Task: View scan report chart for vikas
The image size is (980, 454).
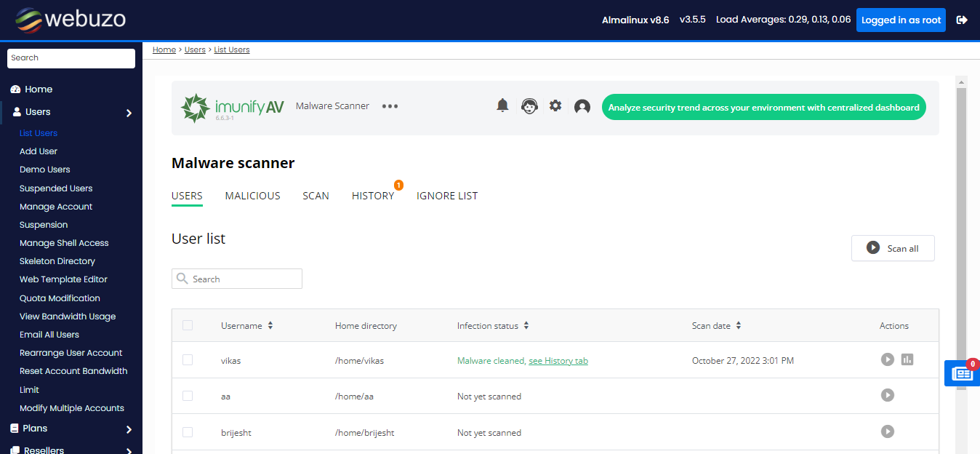Action: coord(907,359)
